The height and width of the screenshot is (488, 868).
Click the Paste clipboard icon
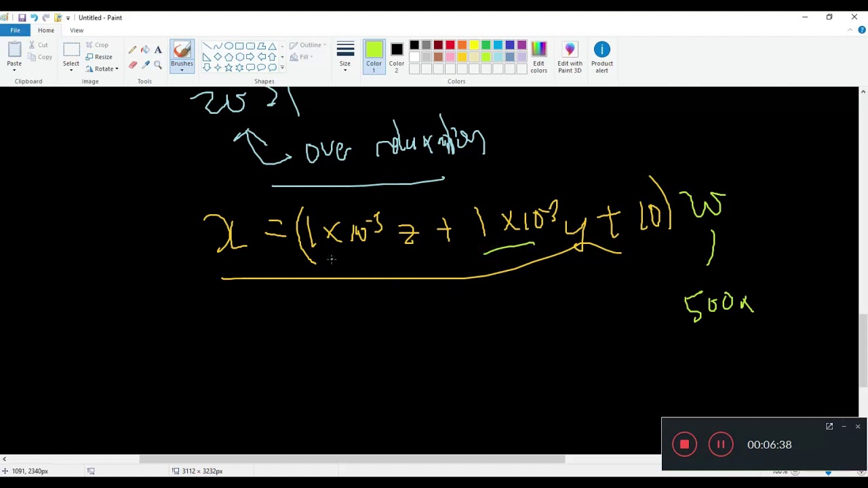pyautogui.click(x=14, y=49)
